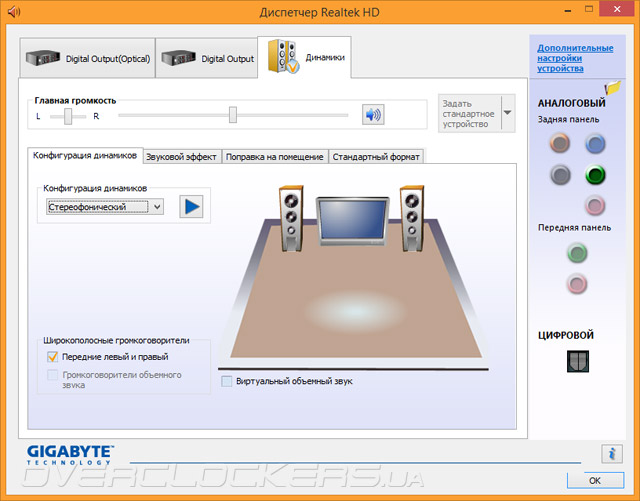Open the speaker configuration dropdown Стереофонический
Image resolution: width=640 pixels, height=501 pixels.
pos(105,207)
